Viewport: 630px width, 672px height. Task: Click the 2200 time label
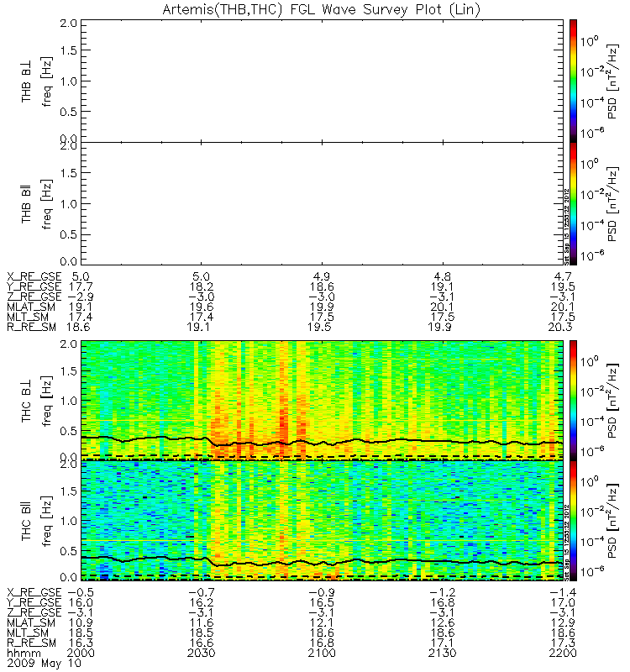click(x=563, y=654)
